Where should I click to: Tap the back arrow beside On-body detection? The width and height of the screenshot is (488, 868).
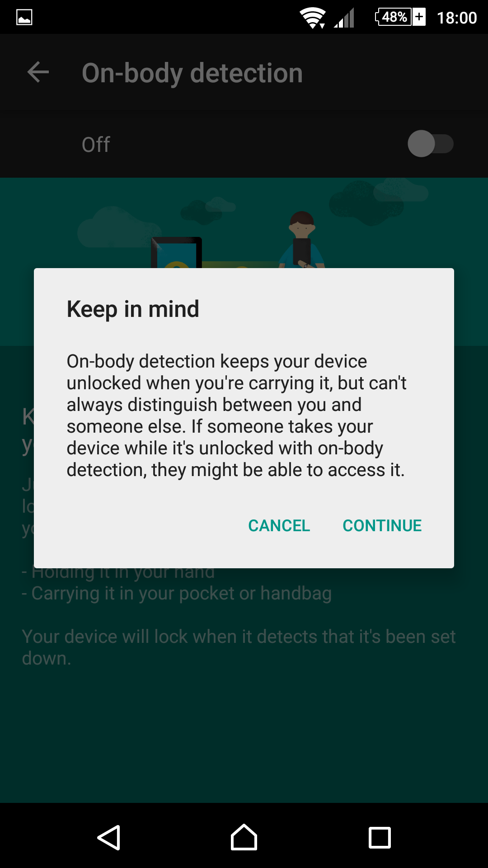click(x=38, y=72)
